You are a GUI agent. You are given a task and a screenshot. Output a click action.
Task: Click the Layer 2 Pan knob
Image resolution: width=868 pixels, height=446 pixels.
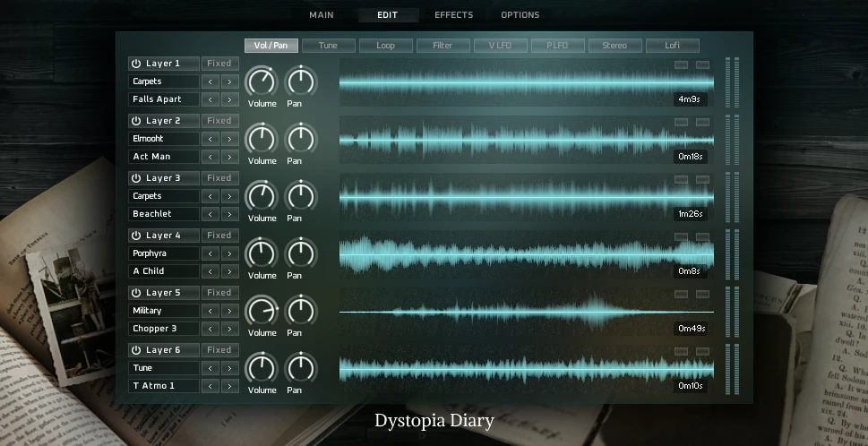[x=301, y=139]
